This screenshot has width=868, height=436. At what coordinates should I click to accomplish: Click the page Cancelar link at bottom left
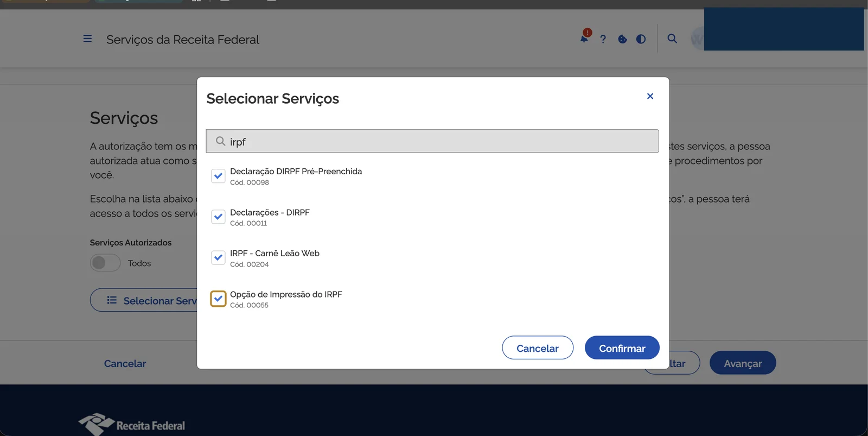(125, 363)
